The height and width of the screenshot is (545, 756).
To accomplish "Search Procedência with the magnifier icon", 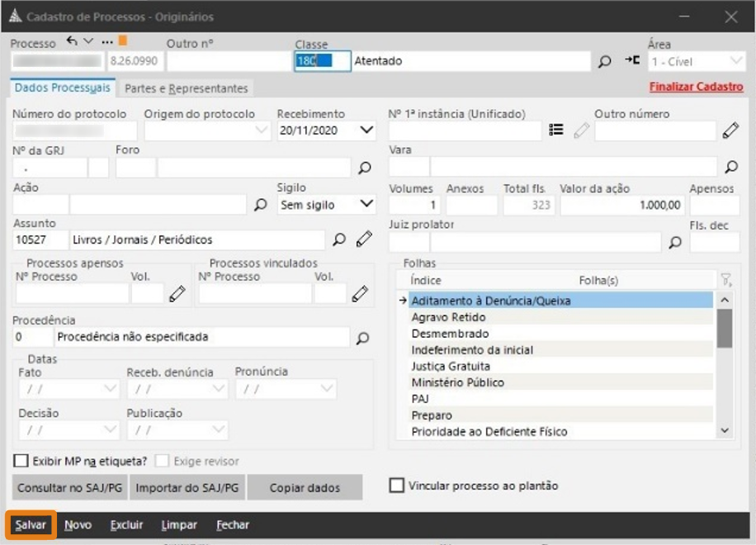I will coord(362,337).
